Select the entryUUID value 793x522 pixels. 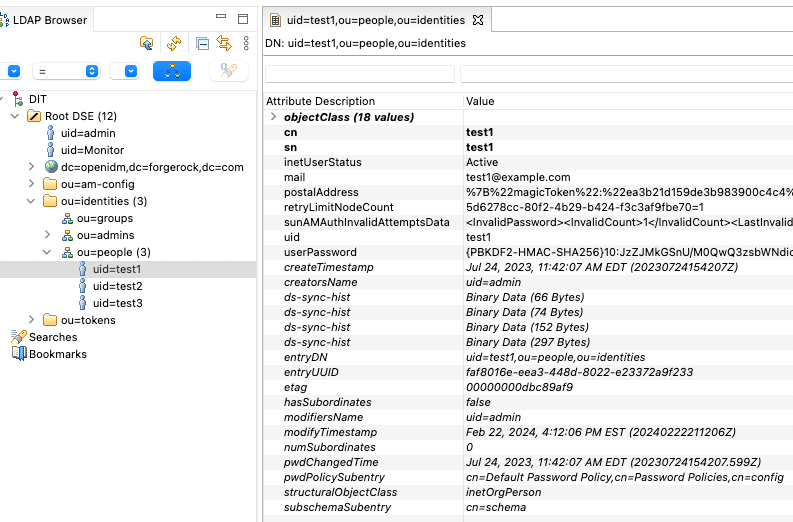[x=579, y=372]
